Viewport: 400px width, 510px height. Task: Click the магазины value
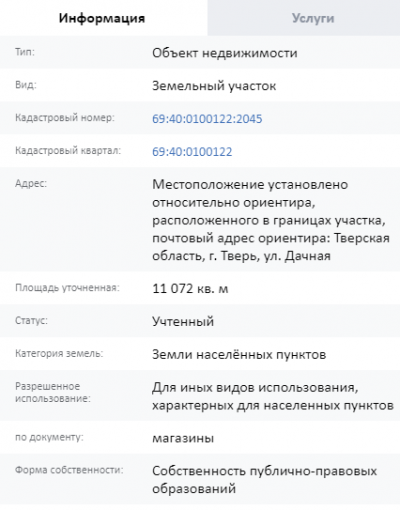click(x=183, y=438)
